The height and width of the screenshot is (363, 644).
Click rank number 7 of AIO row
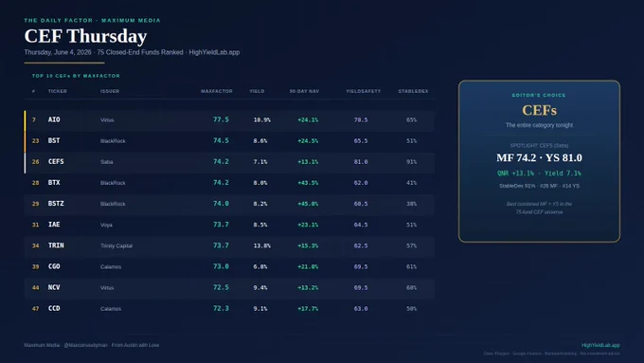tap(34, 120)
